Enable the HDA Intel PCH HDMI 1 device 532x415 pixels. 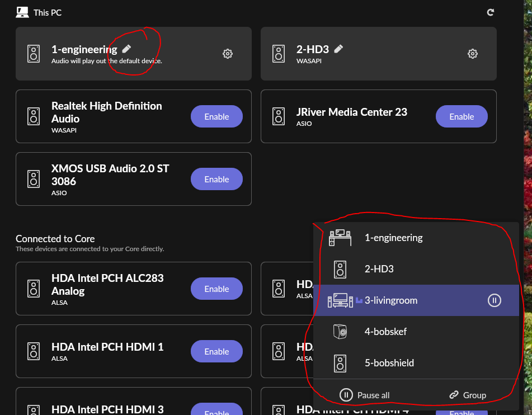click(x=216, y=351)
